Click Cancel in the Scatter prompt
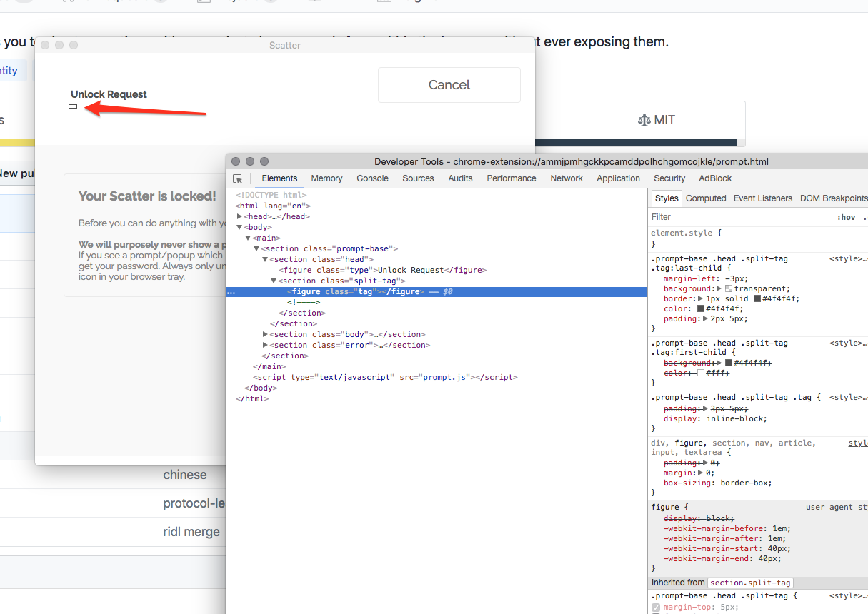Viewport: 868px width, 614px height. click(x=449, y=85)
